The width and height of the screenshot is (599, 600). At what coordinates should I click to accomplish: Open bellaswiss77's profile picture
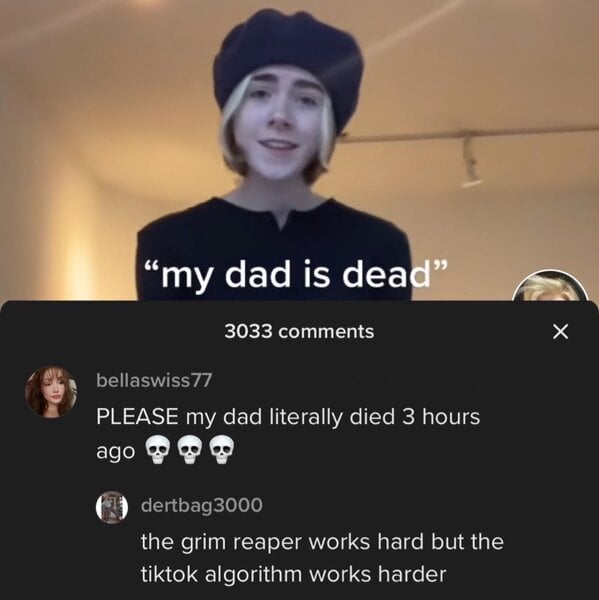[51, 392]
